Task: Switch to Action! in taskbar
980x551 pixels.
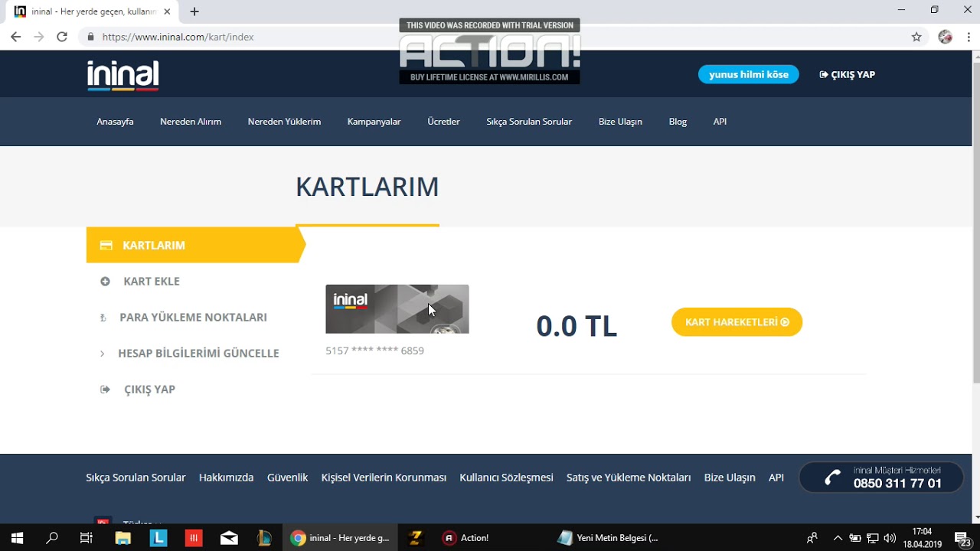Action: click(466, 538)
